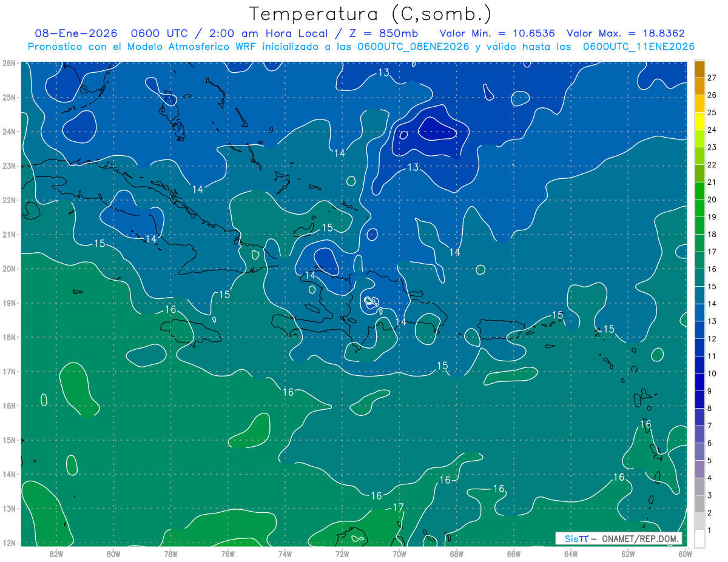Click the 17N latitude label

click(x=8, y=371)
